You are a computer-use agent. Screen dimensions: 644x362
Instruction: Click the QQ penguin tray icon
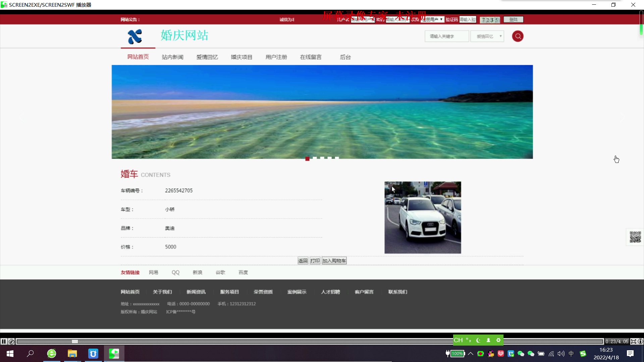pyautogui.click(x=491, y=354)
